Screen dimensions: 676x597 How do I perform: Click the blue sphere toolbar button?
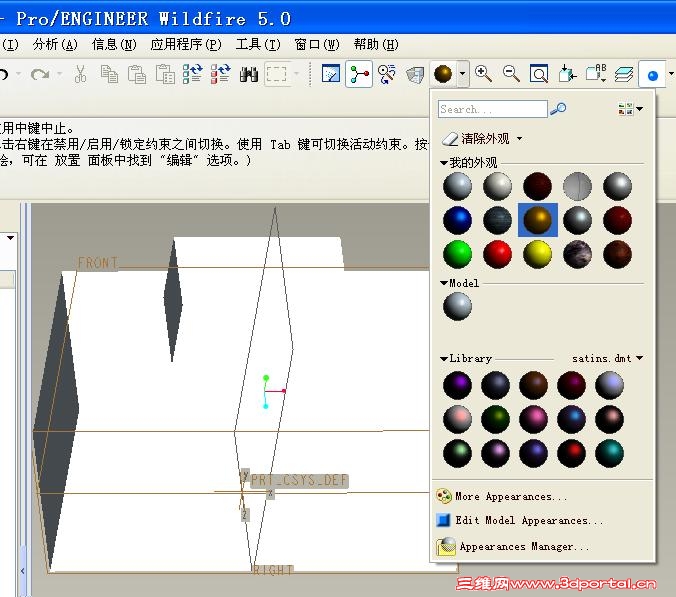point(653,76)
